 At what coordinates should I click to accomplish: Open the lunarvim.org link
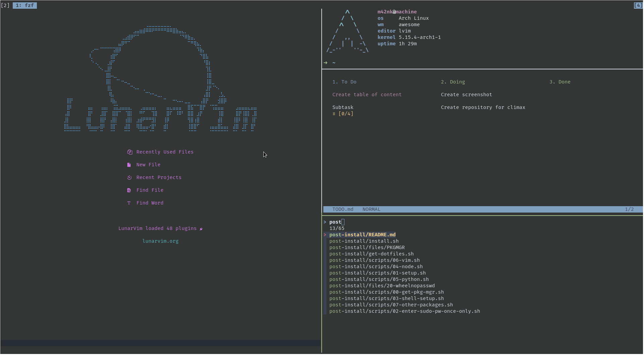pyautogui.click(x=160, y=241)
